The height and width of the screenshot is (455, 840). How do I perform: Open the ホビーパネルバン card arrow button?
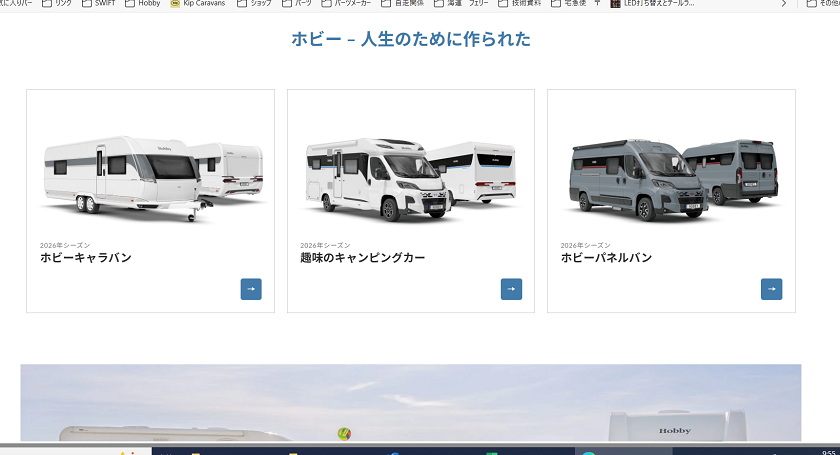tap(771, 289)
